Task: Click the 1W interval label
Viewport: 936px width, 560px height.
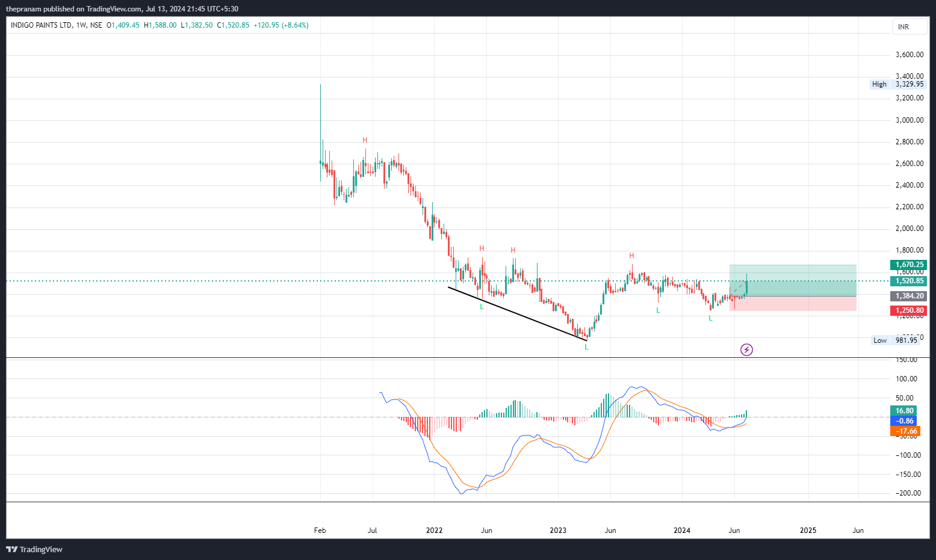Action: 81,25
